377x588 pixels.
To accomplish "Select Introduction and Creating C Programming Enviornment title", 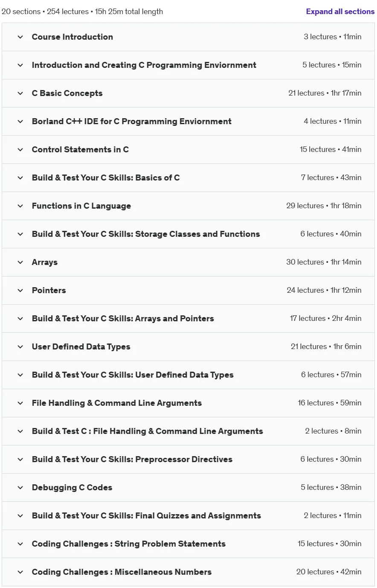I will coord(144,65).
